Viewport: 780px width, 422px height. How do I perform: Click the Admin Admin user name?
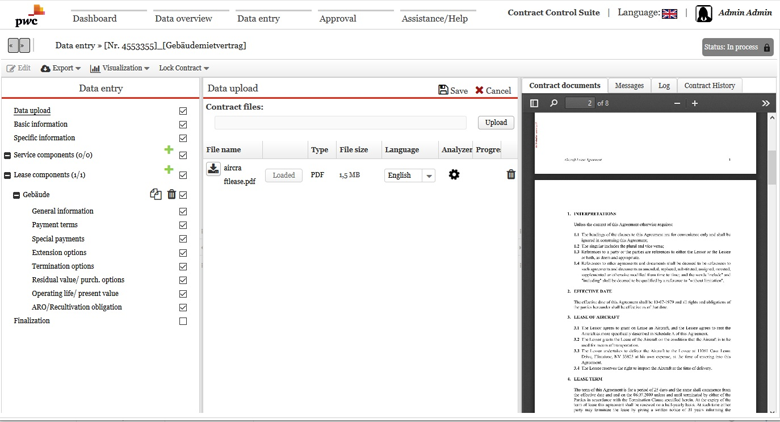[745, 13]
